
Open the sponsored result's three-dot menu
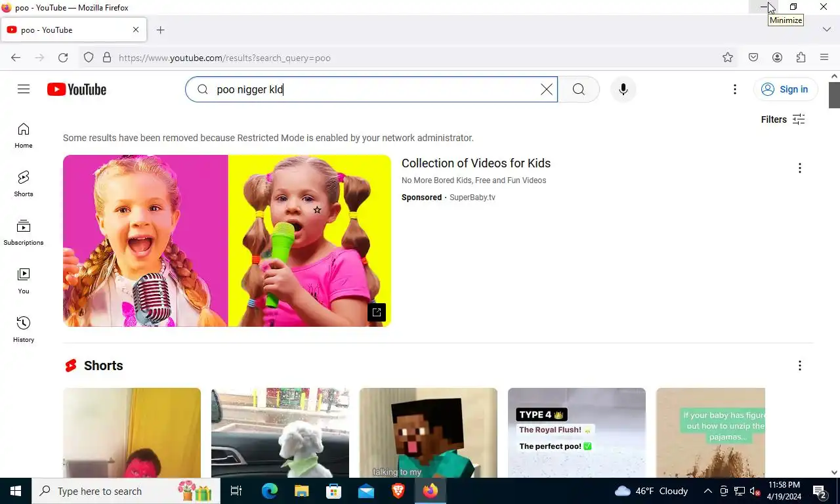799,168
